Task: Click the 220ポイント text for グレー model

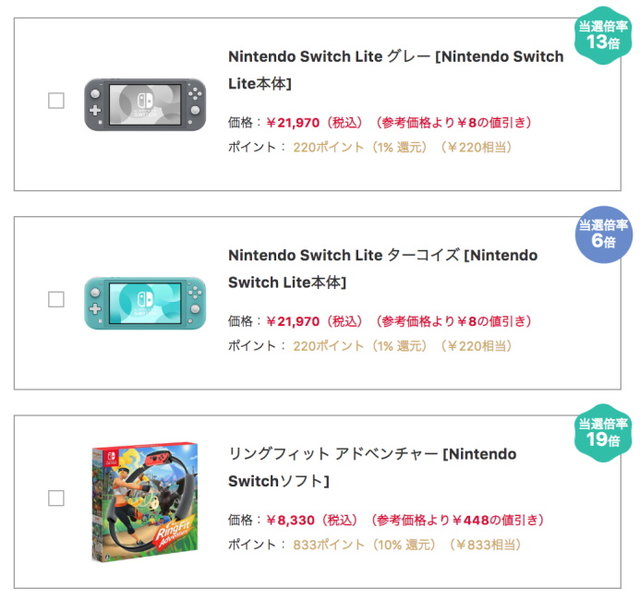Action: tap(328, 147)
